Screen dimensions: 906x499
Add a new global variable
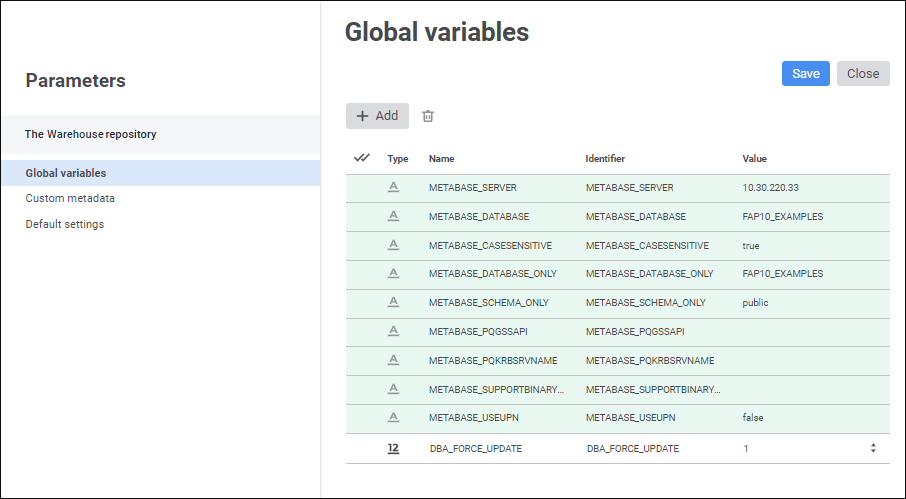(377, 116)
